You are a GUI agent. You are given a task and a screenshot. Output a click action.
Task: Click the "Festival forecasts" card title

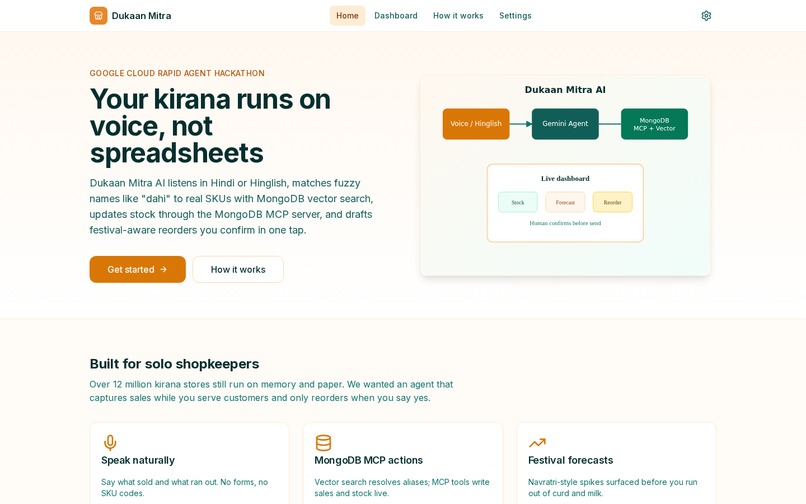coord(571,460)
